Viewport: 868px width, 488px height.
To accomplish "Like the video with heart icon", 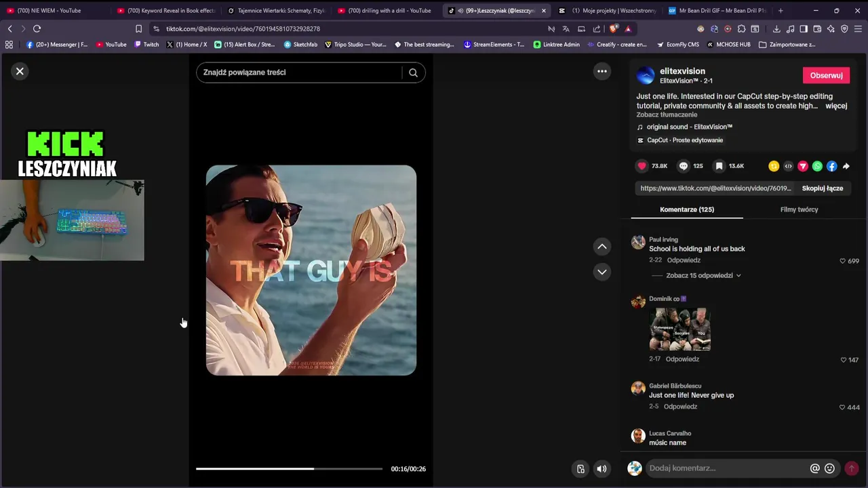I will click(642, 166).
